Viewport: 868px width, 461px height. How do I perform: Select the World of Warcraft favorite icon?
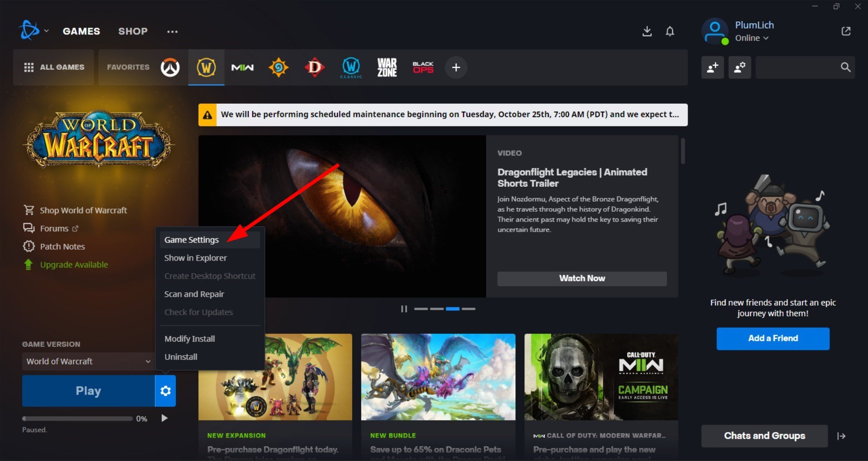pyautogui.click(x=206, y=67)
